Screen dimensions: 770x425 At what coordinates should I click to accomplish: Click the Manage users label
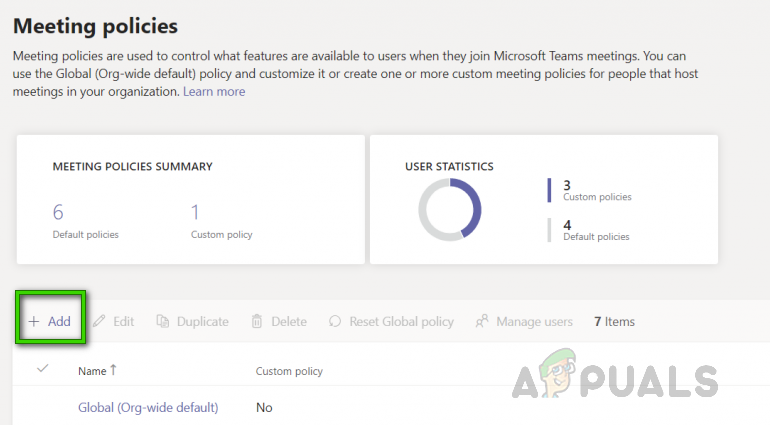pyautogui.click(x=535, y=321)
